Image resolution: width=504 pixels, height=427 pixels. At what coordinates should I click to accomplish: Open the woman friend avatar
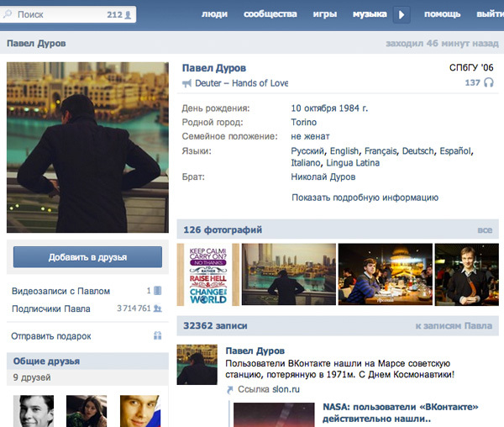coord(87,411)
